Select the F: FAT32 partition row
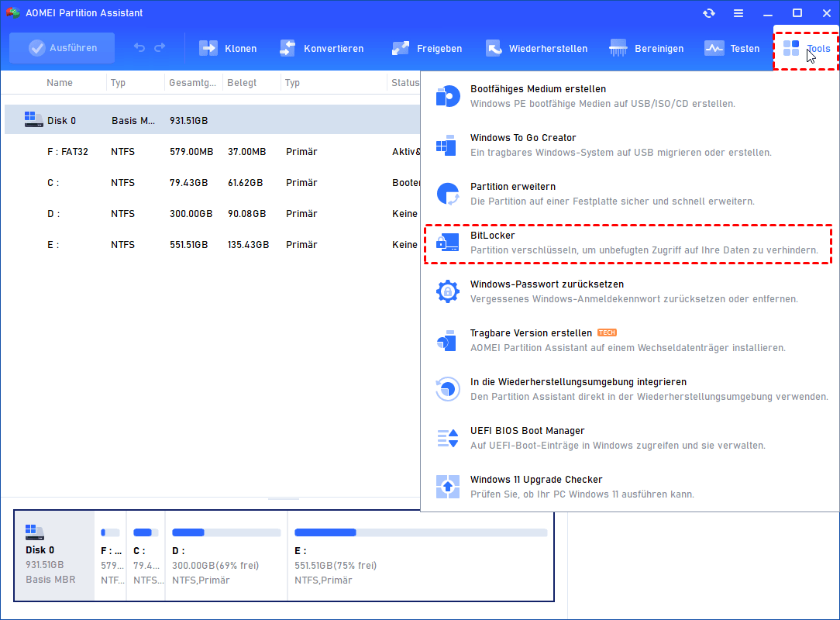Screen dimensions: 840x620 coord(212,152)
